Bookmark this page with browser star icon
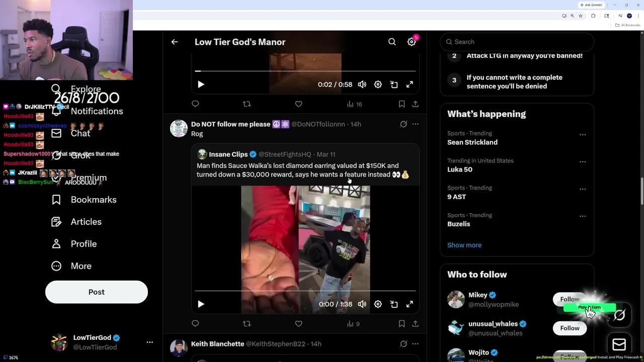The width and height of the screenshot is (644, 362). (x=580, y=16)
